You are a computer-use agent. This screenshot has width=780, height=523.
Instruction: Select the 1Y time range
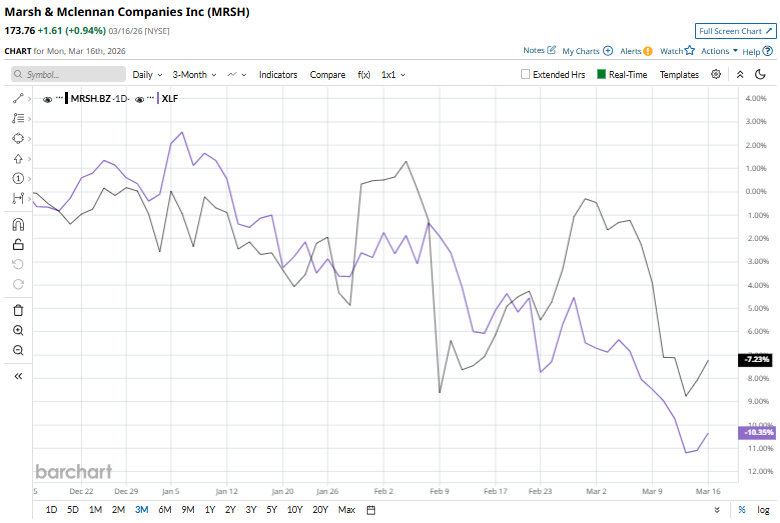(x=210, y=510)
